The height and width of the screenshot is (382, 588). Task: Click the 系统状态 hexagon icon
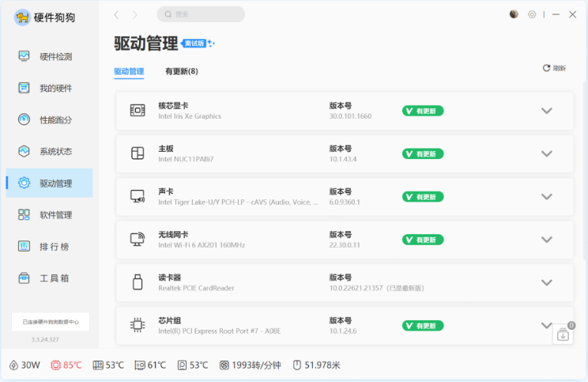pos(24,151)
